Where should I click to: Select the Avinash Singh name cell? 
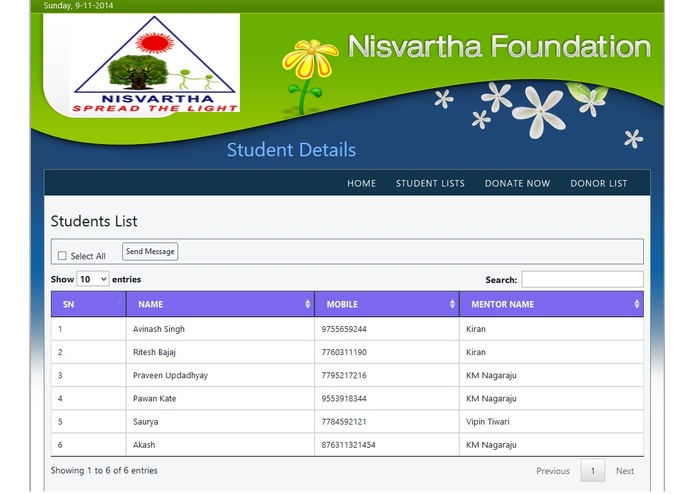click(220, 329)
